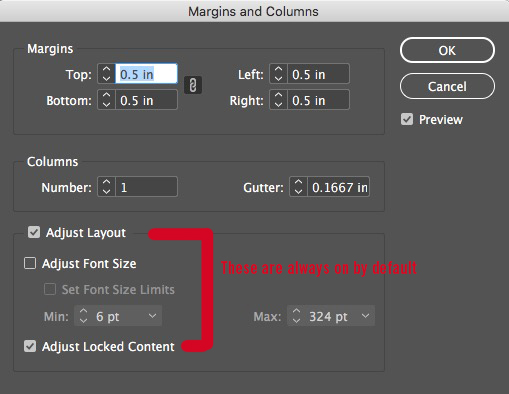509x394 pixels.
Task: Click the Right margin stepper arrows
Action: pos(278,100)
